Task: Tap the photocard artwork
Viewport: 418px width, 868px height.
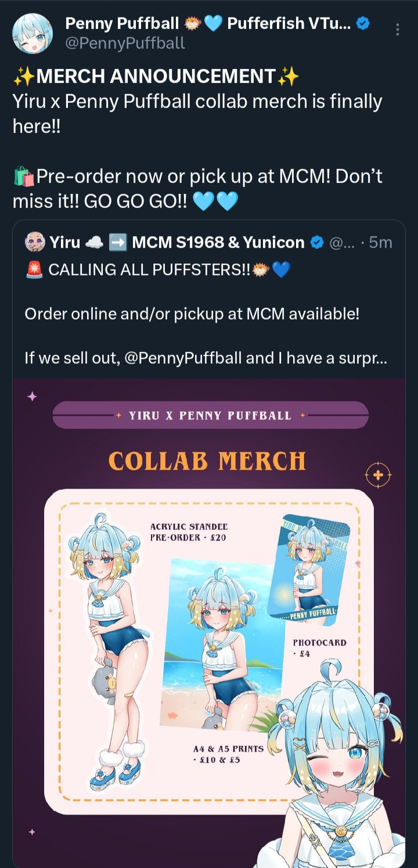Action: tap(309, 570)
